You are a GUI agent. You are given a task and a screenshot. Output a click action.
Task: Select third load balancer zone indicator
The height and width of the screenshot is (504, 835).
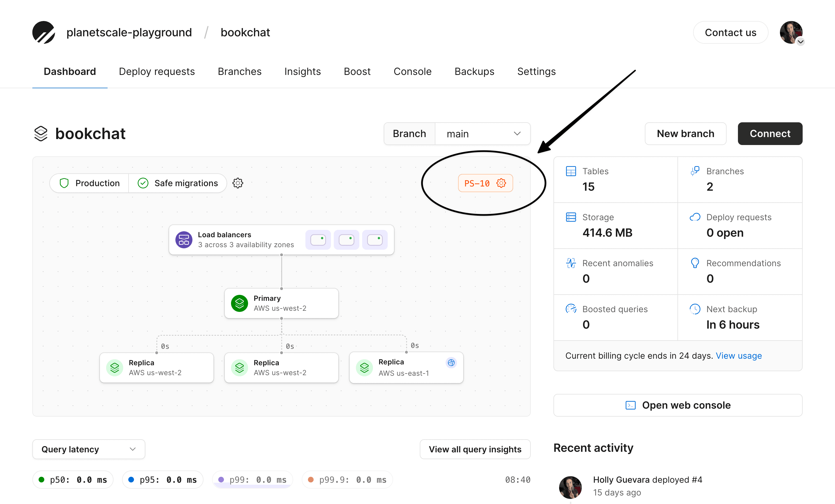[375, 240]
